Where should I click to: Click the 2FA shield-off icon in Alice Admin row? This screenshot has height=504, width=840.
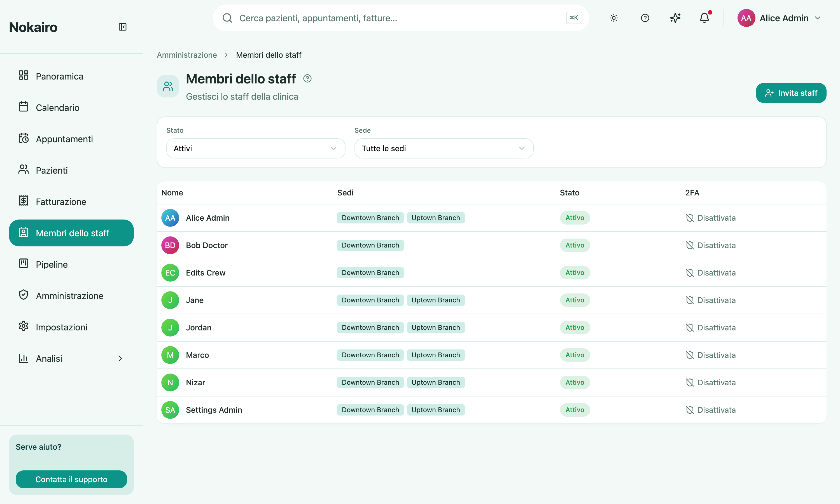[x=690, y=218]
